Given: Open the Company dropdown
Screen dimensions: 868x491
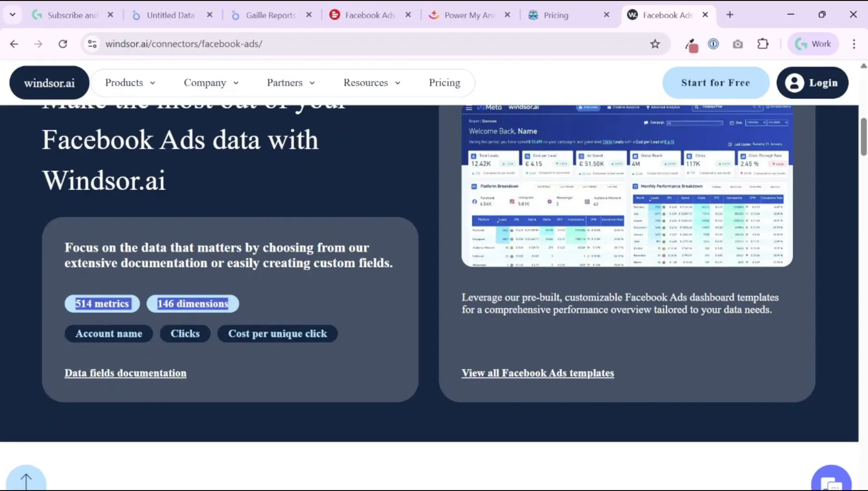Looking at the screenshot, I should tap(211, 83).
